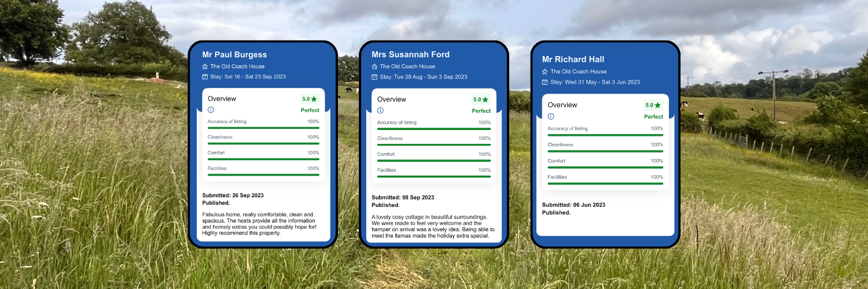Click the 5.0 star rating on Richard Hall's card
This screenshot has height=289, width=868.
click(x=653, y=105)
